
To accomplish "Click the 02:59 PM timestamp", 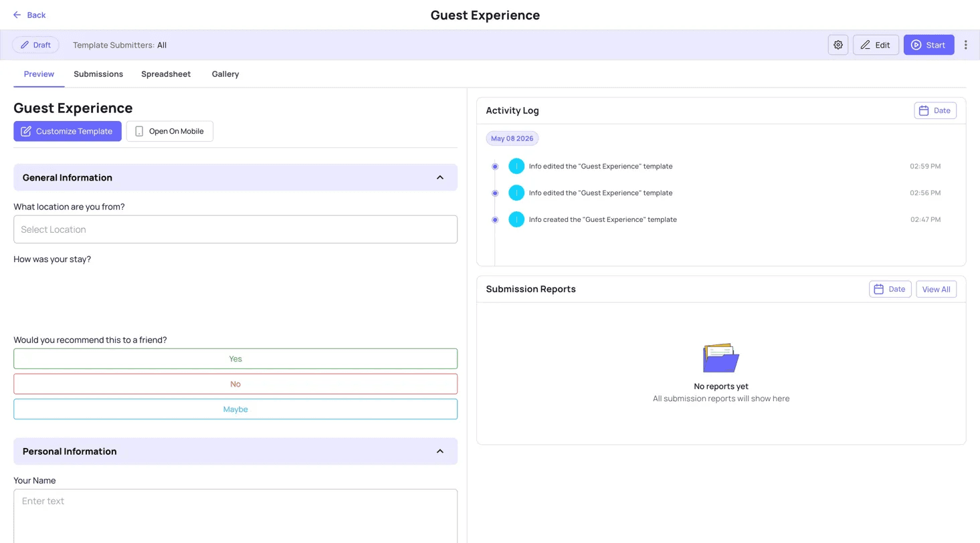I will pyautogui.click(x=925, y=166).
